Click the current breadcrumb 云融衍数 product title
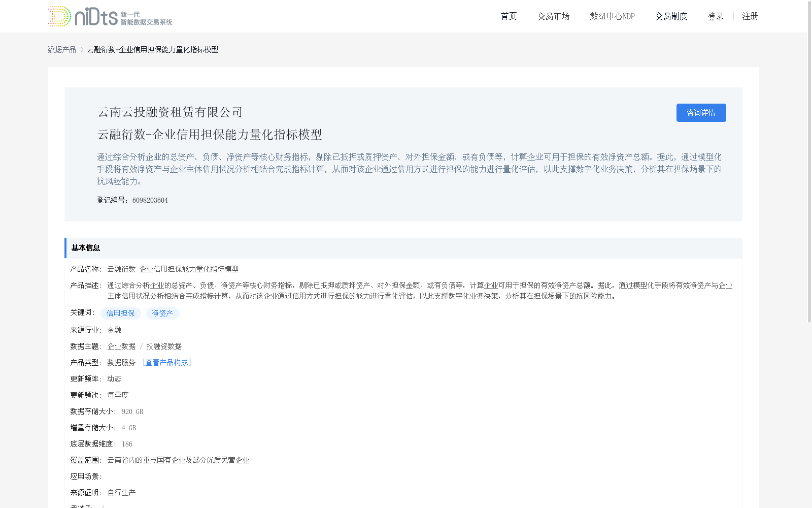Screen dimensions: 812x508 [153, 49]
